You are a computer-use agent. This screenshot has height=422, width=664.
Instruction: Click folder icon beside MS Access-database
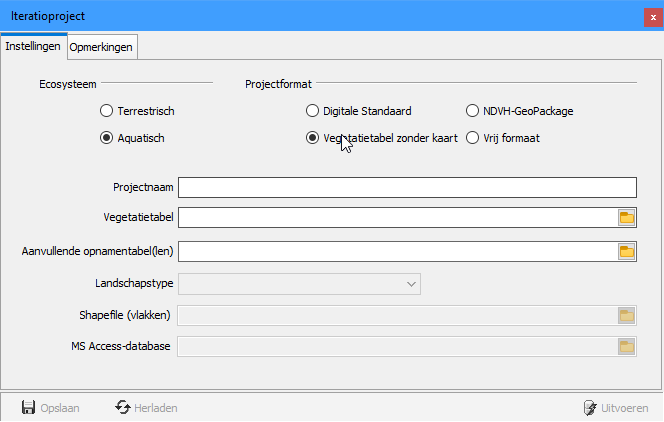coord(626,347)
